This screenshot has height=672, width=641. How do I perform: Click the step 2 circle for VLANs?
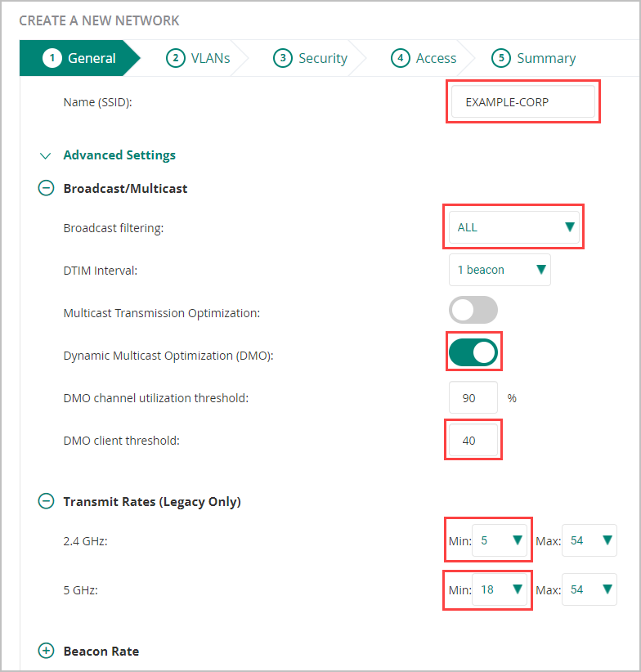coord(176,58)
